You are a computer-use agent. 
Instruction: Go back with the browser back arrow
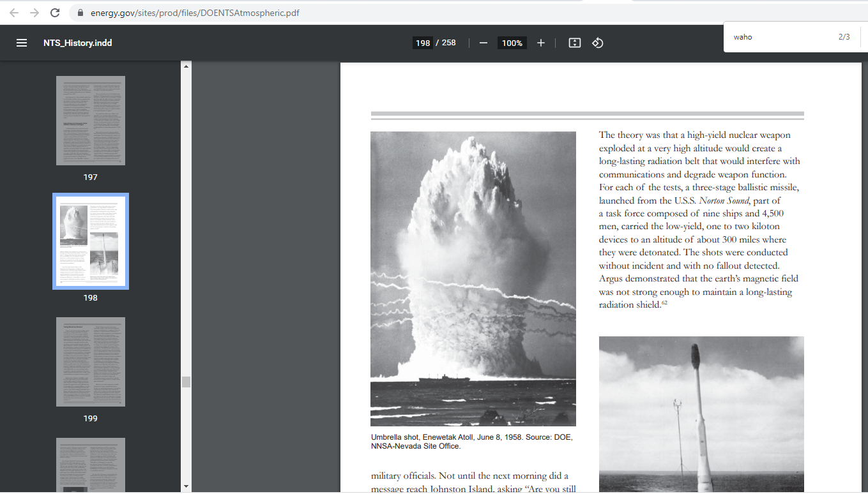click(x=14, y=13)
